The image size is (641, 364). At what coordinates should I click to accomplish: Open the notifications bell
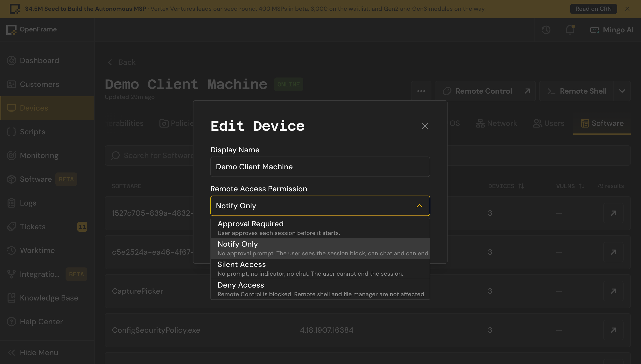(570, 30)
